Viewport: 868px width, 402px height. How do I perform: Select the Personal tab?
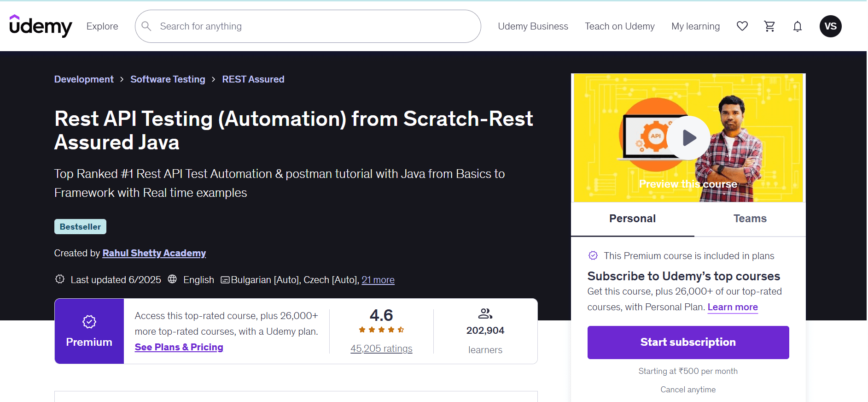coord(632,219)
